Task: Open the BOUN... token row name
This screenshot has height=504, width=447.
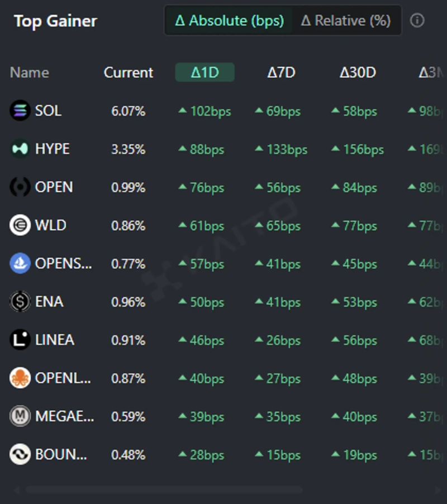Action: click(61, 454)
